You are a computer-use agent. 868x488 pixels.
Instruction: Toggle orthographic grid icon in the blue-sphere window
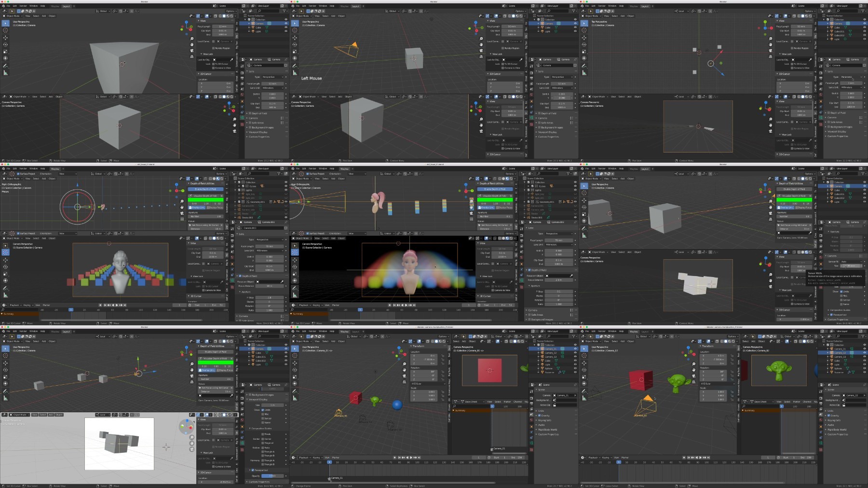coord(404,382)
